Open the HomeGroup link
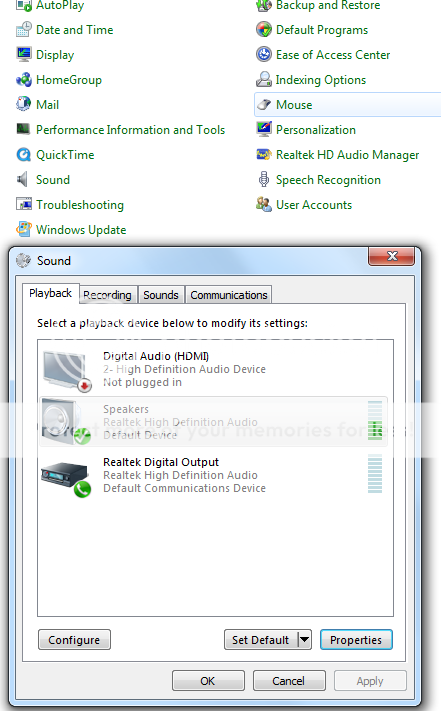Image resolution: width=441 pixels, height=711 pixels. (x=69, y=80)
